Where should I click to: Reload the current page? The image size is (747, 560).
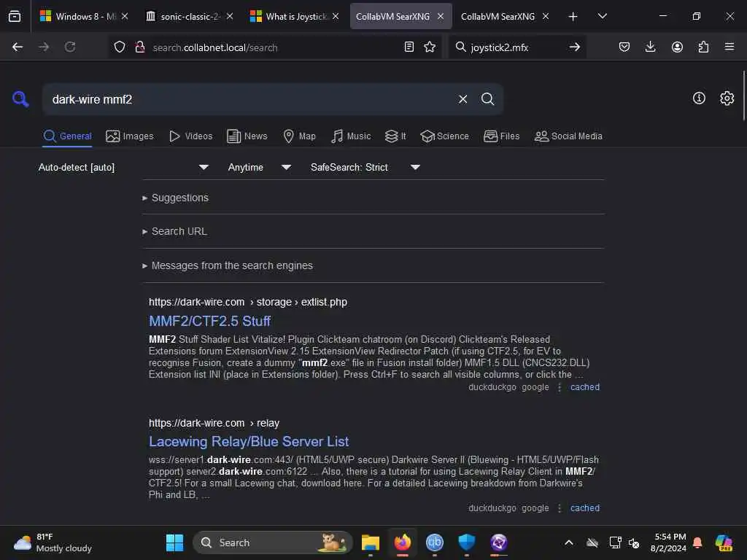70,47
